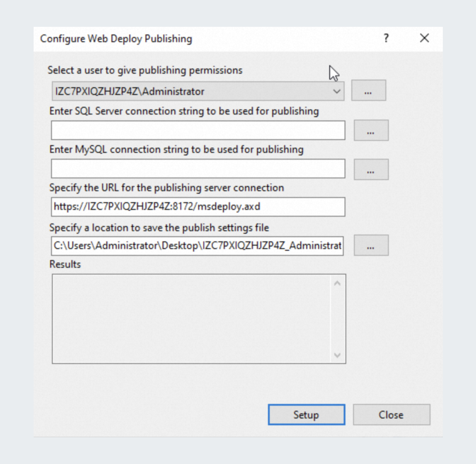Click the Close button
Image resolution: width=476 pixels, height=464 pixels.
[x=392, y=415]
